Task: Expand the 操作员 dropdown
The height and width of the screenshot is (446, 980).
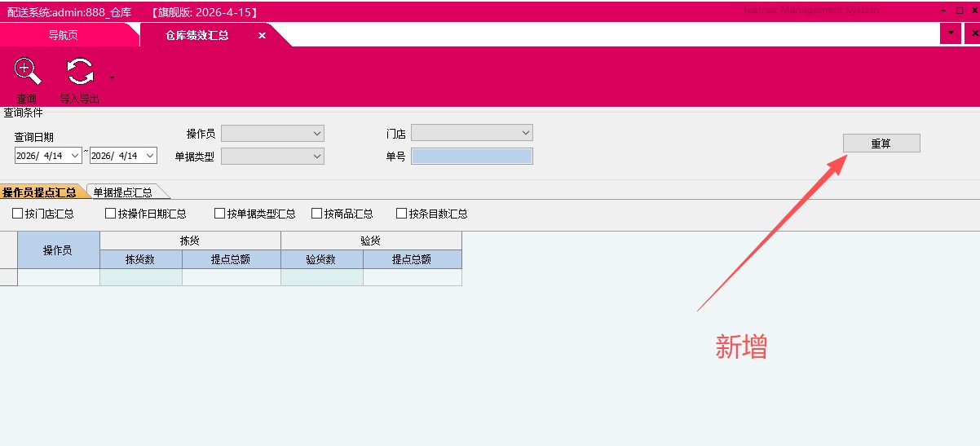Action: pos(316,134)
